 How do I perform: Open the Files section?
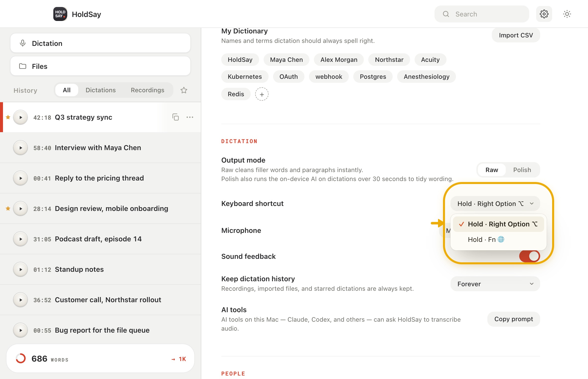100,66
